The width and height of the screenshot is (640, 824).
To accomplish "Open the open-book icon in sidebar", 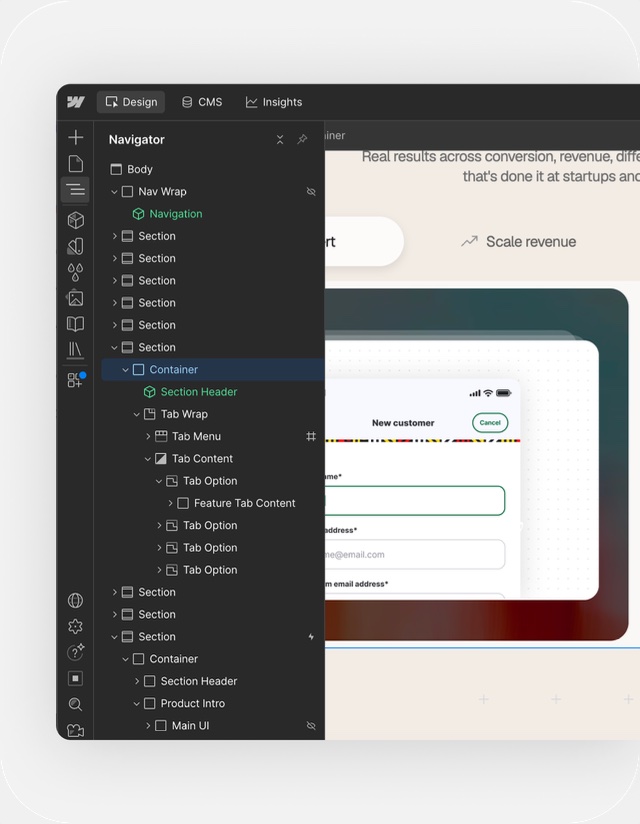I will (76, 324).
